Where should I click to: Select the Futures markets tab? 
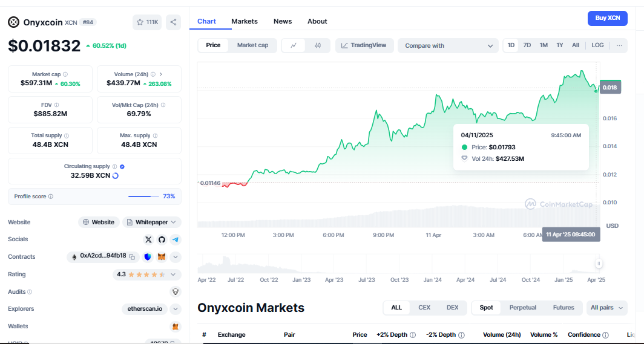click(563, 308)
